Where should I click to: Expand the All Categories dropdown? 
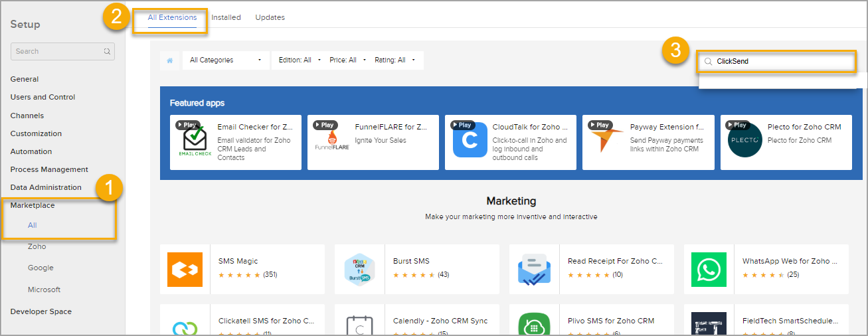coord(226,60)
